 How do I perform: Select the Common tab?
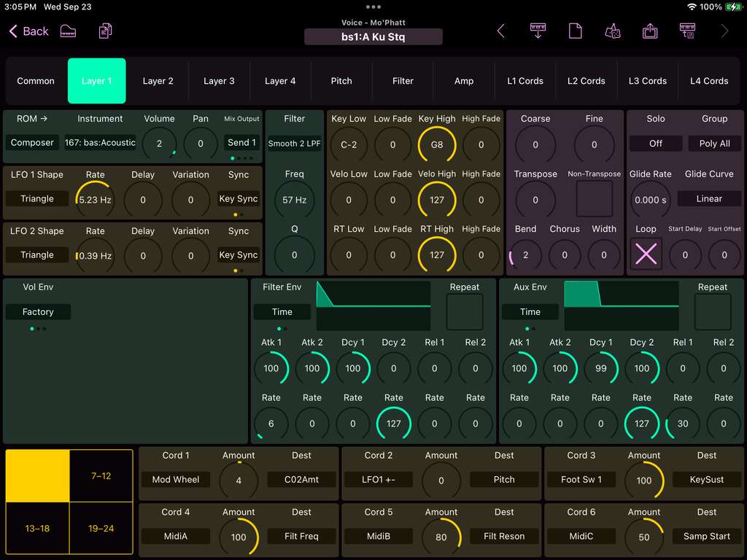[36, 81]
